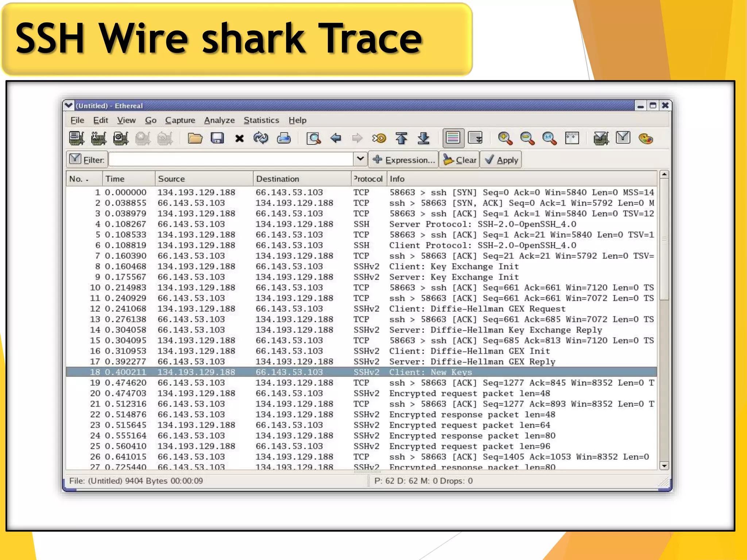Select packet 9 Server: Key Exchange Init
Viewport: 747px width, 560px height.
click(x=361, y=277)
